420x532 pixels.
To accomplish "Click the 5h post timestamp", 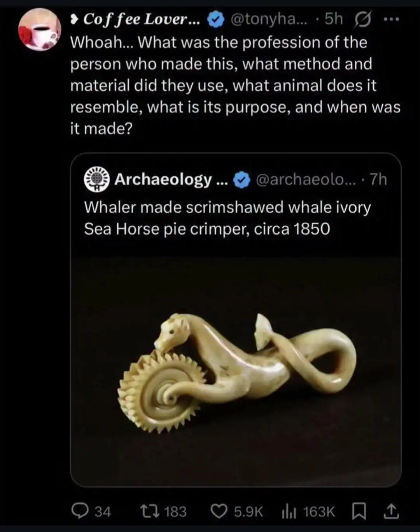I will pyautogui.click(x=334, y=19).
